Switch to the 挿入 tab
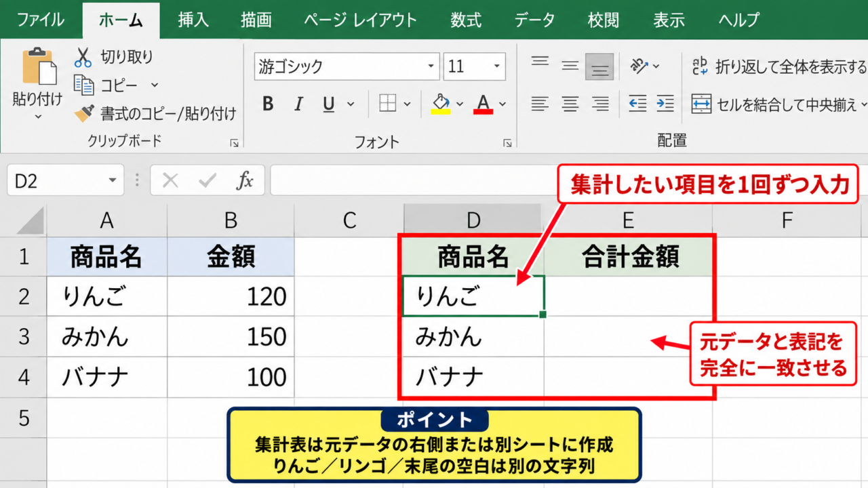This screenshot has height=488, width=868. (x=193, y=20)
